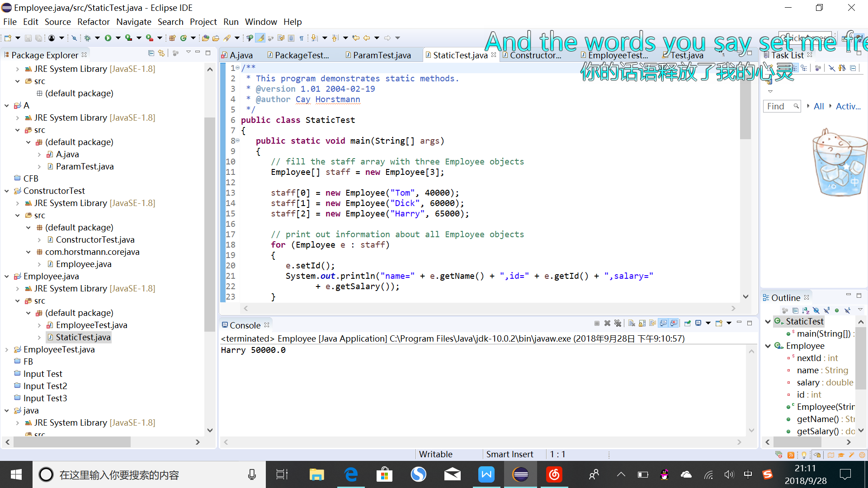This screenshot has width=868, height=488.
Task: Click the Coverage run icon in toolbar
Action: [x=129, y=38]
